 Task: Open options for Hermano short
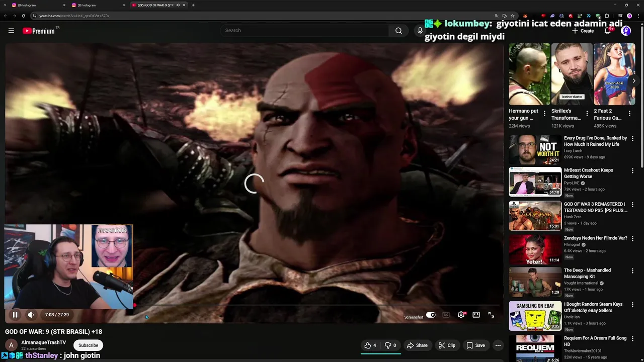click(544, 114)
